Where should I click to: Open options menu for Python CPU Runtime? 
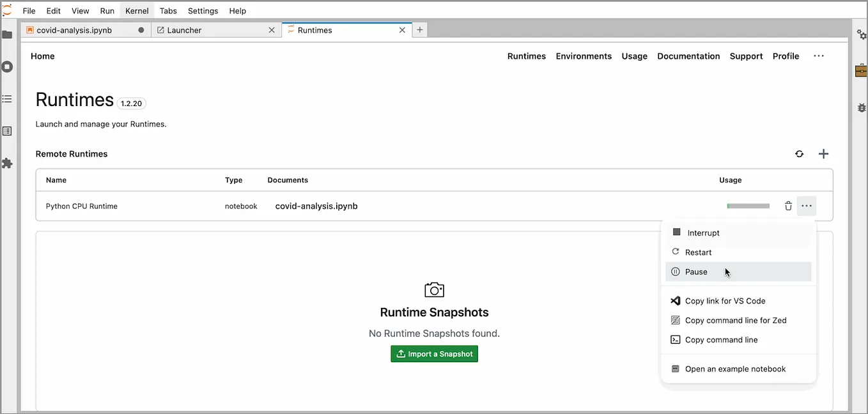807,206
